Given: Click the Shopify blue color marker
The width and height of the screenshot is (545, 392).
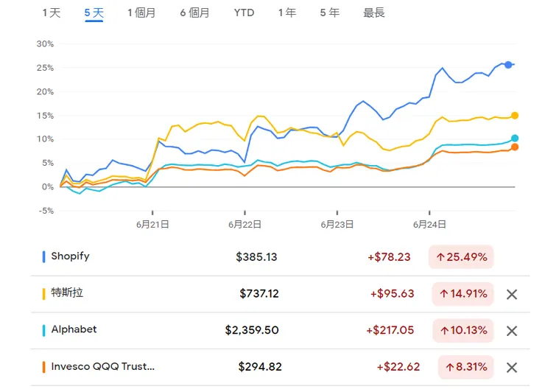Looking at the screenshot, I should [43, 257].
